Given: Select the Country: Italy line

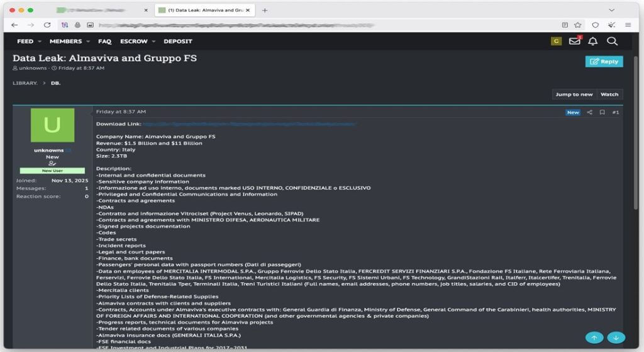Looking at the screenshot, I should click(x=116, y=150).
